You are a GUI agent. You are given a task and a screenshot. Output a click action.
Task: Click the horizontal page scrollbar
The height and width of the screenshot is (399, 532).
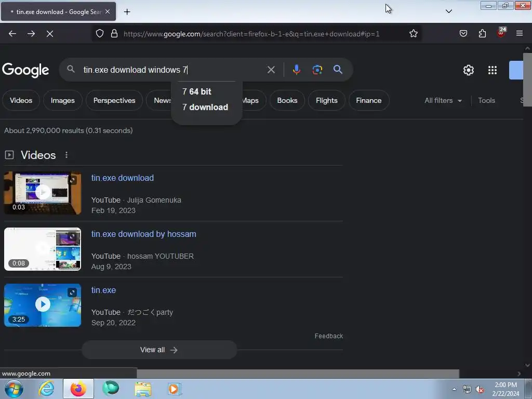[298, 374]
